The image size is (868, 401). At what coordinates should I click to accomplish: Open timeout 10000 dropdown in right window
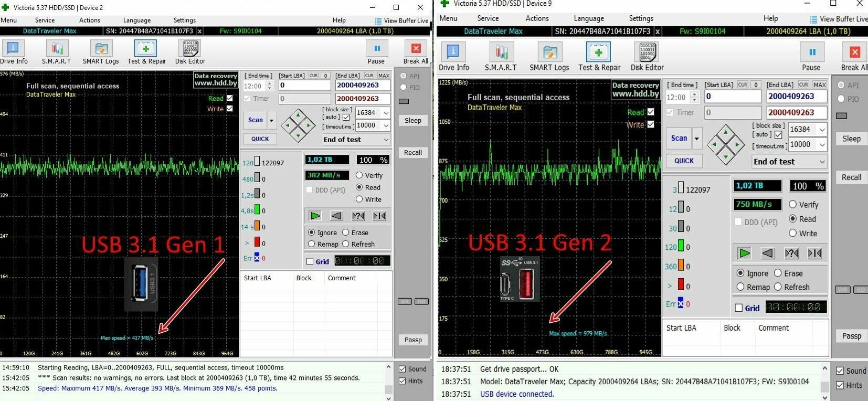click(822, 145)
